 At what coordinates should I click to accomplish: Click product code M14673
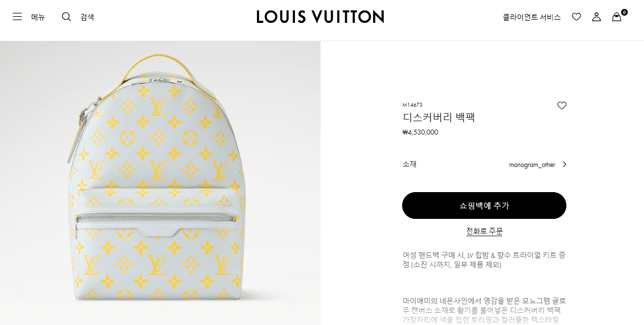pyautogui.click(x=412, y=105)
